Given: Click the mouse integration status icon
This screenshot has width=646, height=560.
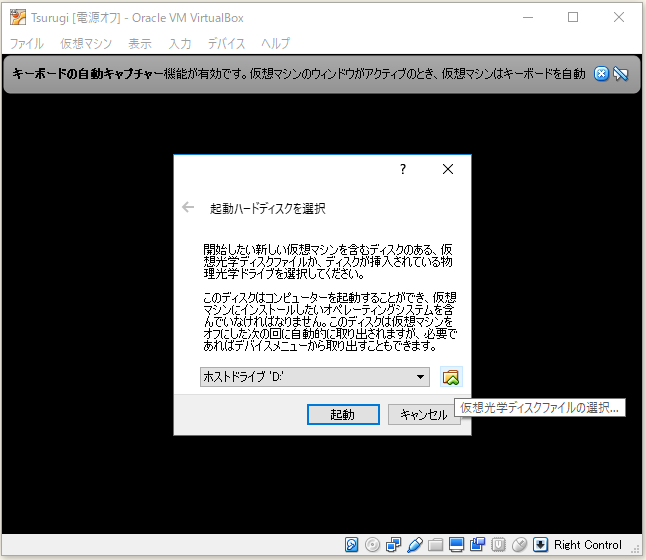Looking at the screenshot, I should (x=520, y=545).
